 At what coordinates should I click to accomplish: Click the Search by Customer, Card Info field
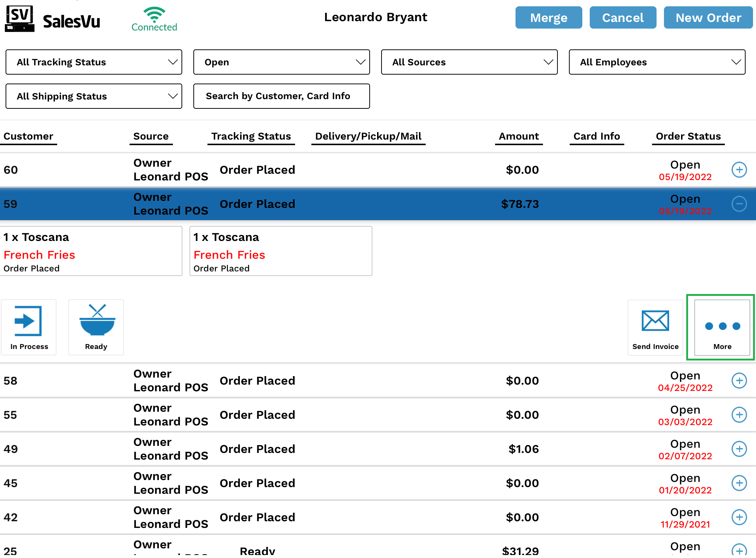tap(281, 96)
